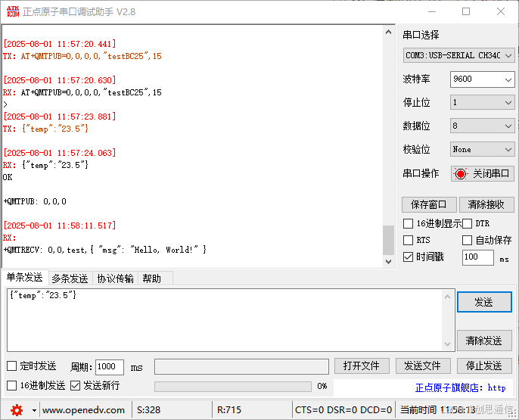
Task: Click the 清除发送 button
Action: coord(484,341)
